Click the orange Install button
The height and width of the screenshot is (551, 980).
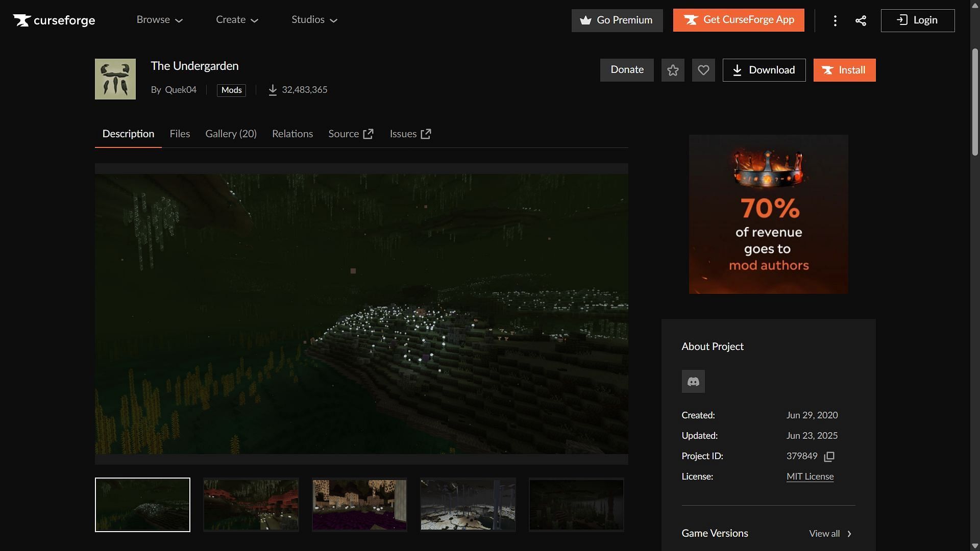[x=844, y=70]
